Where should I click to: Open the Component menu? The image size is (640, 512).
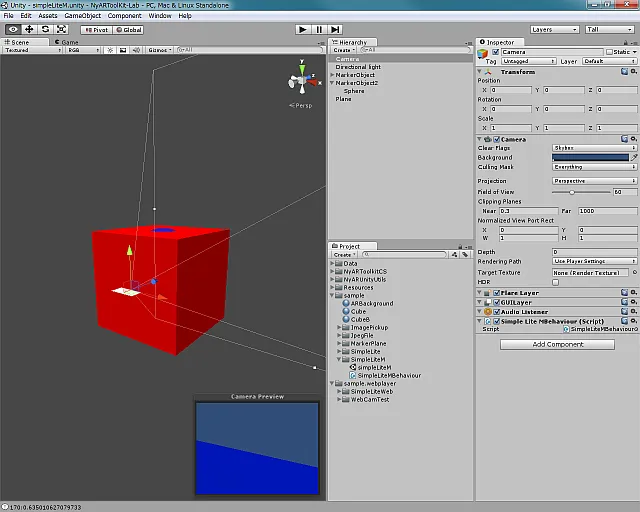click(124, 16)
